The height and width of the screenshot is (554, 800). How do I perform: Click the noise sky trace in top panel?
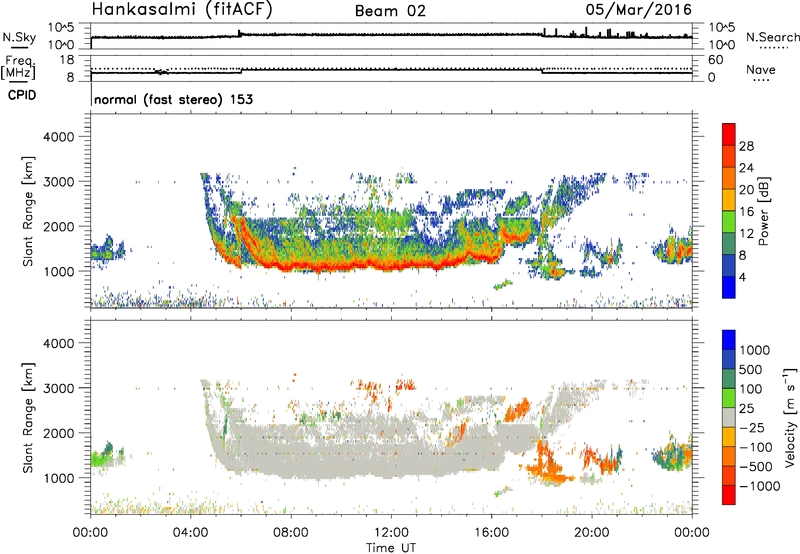tap(391, 34)
